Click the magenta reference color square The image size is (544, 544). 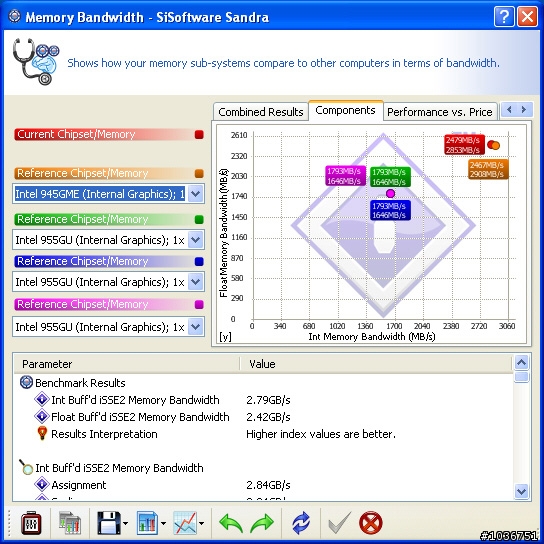point(199,305)
